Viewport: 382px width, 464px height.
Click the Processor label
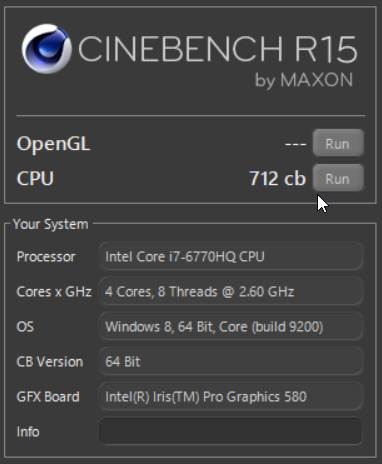pos(46,257)
